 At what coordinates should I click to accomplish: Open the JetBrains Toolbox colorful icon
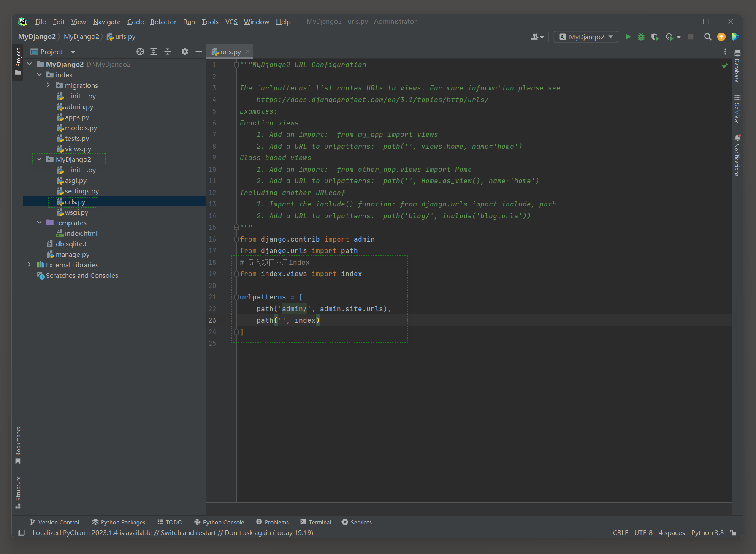click(x=735, y=37)
